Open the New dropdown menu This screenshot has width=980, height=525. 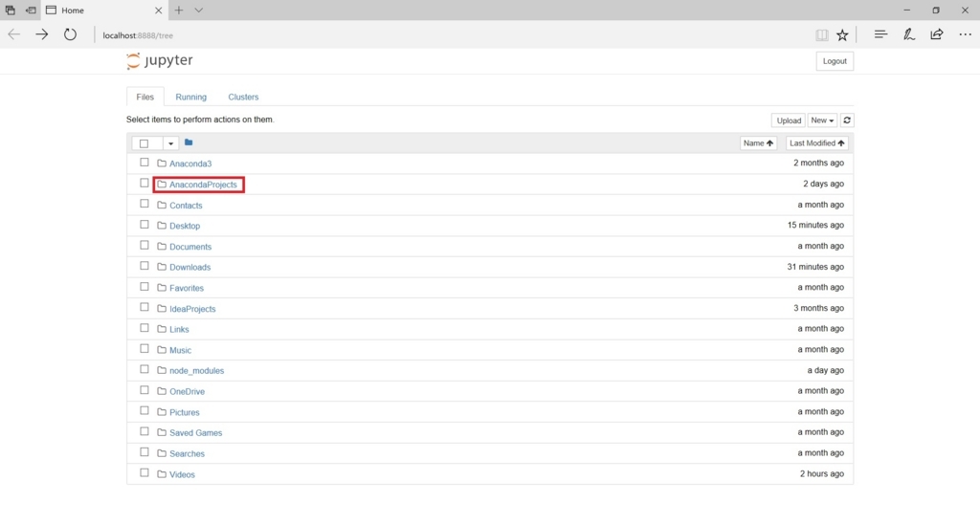click(x=822, y=120)
